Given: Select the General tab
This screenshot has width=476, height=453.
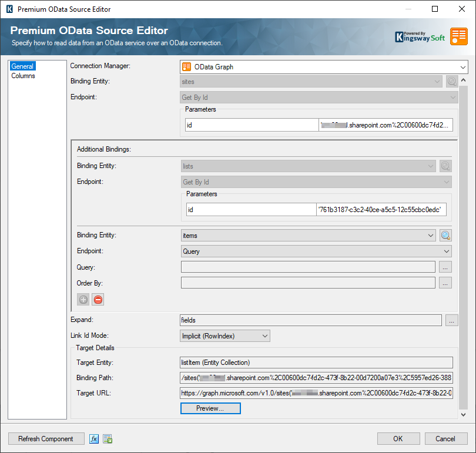Looking at the screenshot, I should coord(22,66).
